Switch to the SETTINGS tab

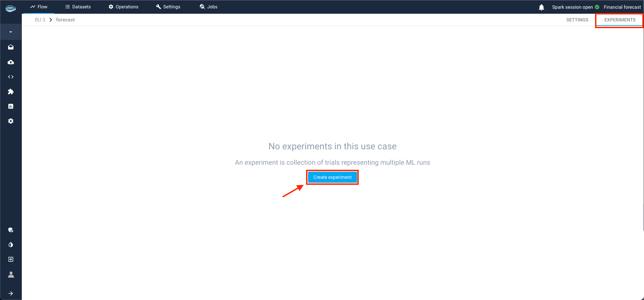pos(577,20)
